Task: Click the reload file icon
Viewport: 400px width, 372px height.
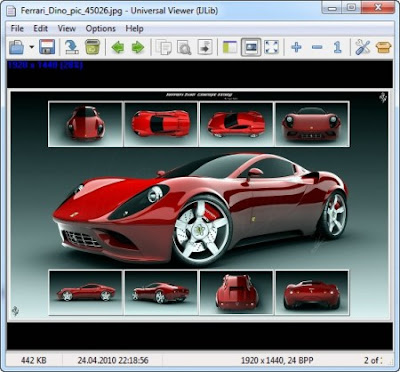Action: (72, 47)
